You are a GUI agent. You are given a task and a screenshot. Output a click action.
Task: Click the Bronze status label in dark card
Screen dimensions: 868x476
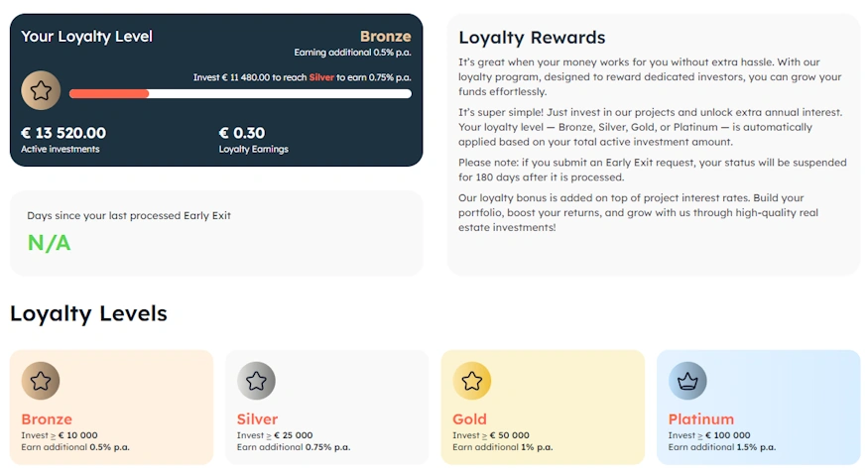click(x=385, y=37)
